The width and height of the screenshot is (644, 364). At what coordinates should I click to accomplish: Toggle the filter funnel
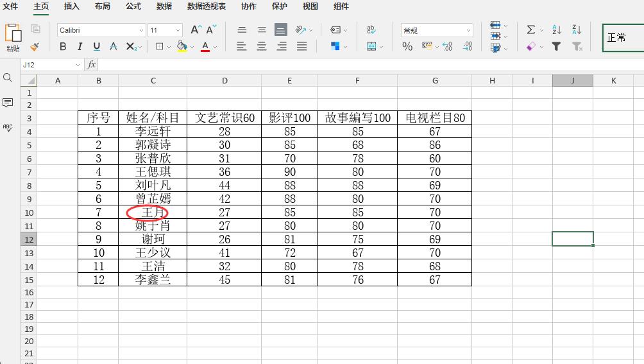pos(556,46)
